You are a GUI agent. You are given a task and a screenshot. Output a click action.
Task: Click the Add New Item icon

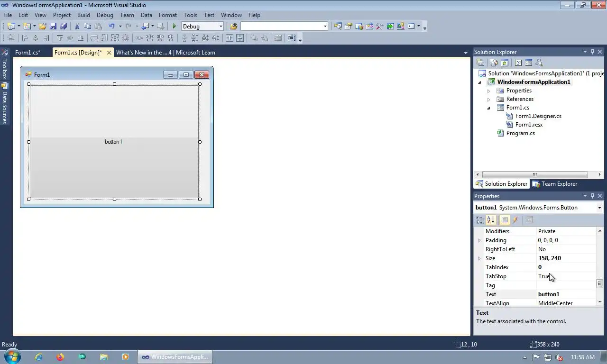[27, 27]
